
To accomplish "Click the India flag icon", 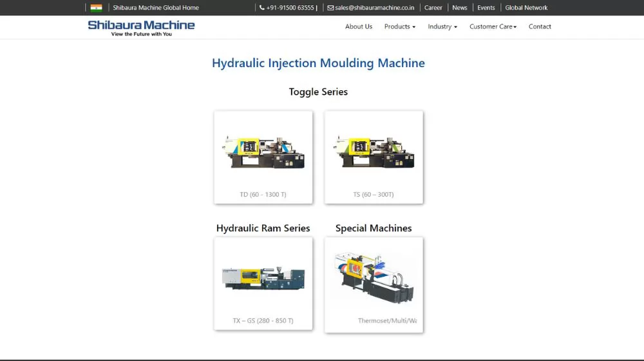I will click(96, 7).
